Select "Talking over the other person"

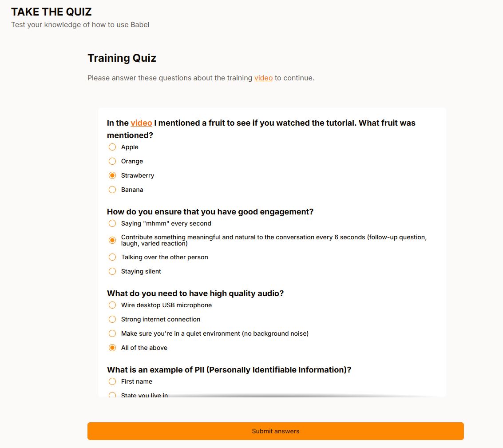[112, 257]
